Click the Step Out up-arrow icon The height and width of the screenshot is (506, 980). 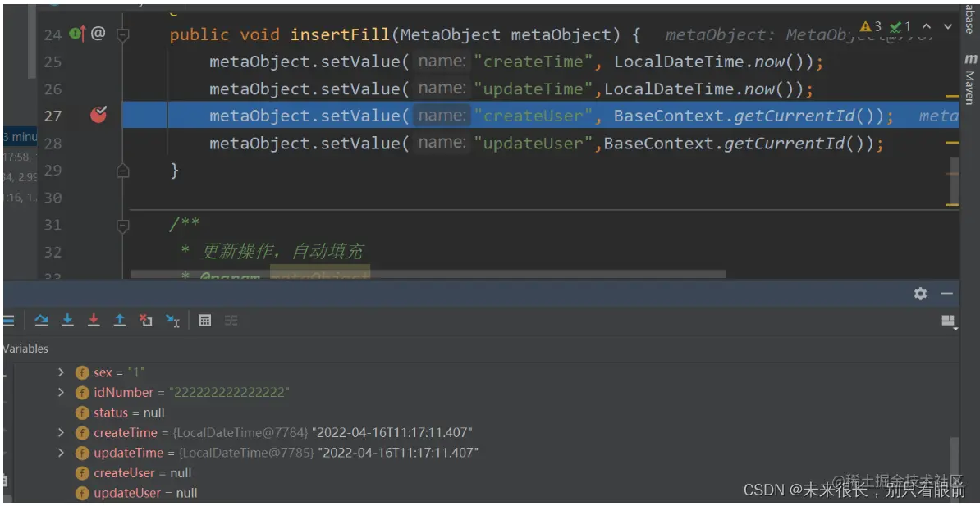click(119, 321)
